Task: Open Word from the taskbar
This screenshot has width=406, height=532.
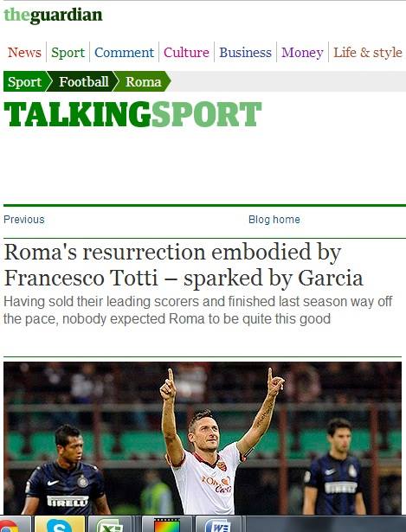Action: (218, 524)
